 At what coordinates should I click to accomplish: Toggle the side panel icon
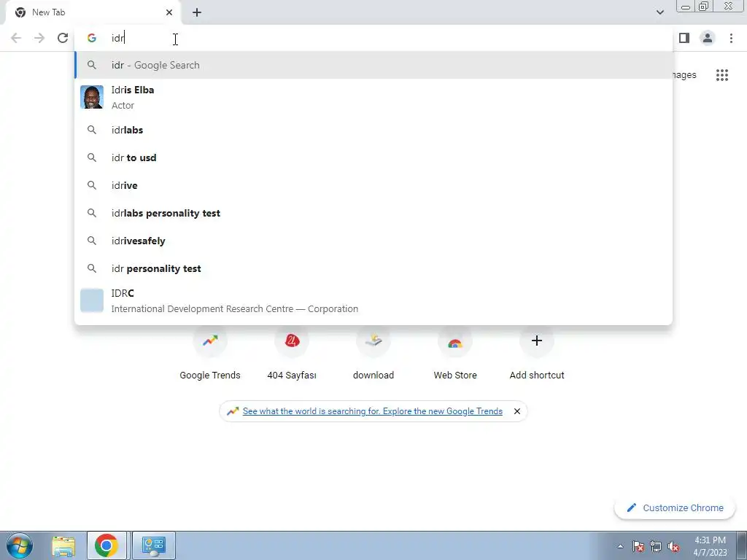click(x=684, y=38)
